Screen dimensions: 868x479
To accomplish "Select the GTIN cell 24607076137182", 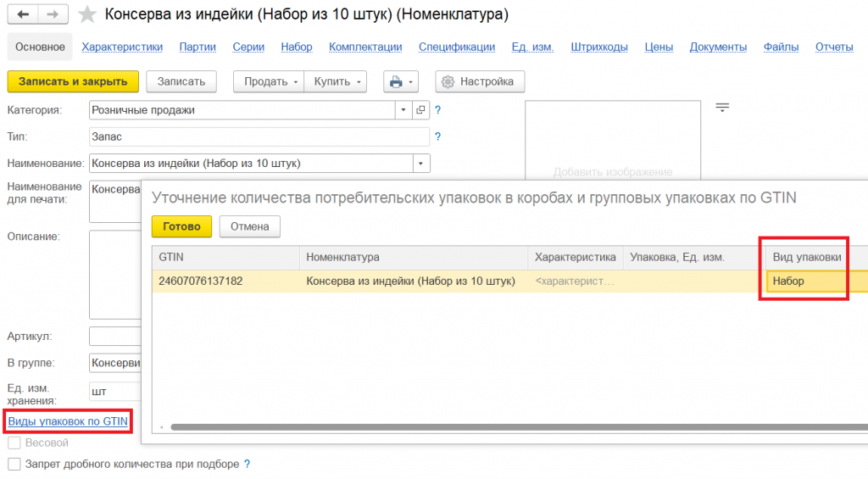I will 225,281.
